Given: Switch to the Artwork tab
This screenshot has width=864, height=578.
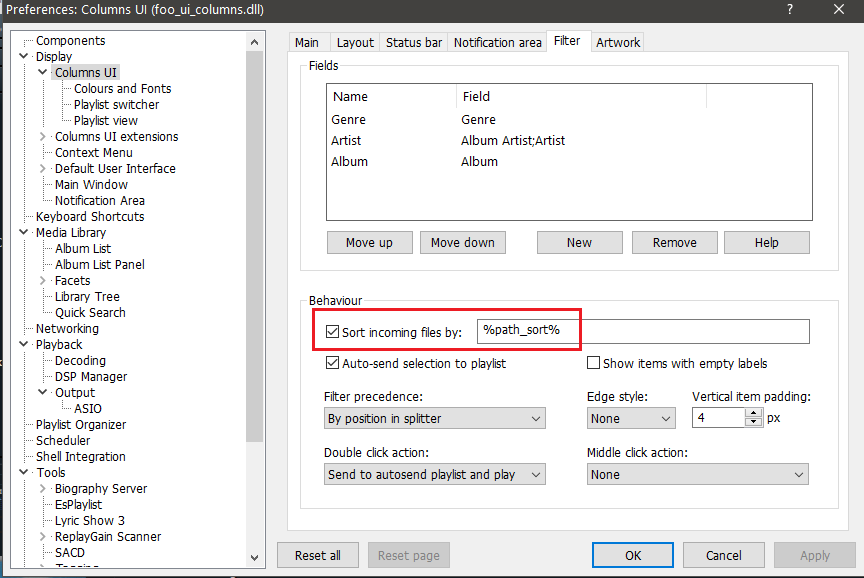Looking at the screenshot, I should 618,42.
